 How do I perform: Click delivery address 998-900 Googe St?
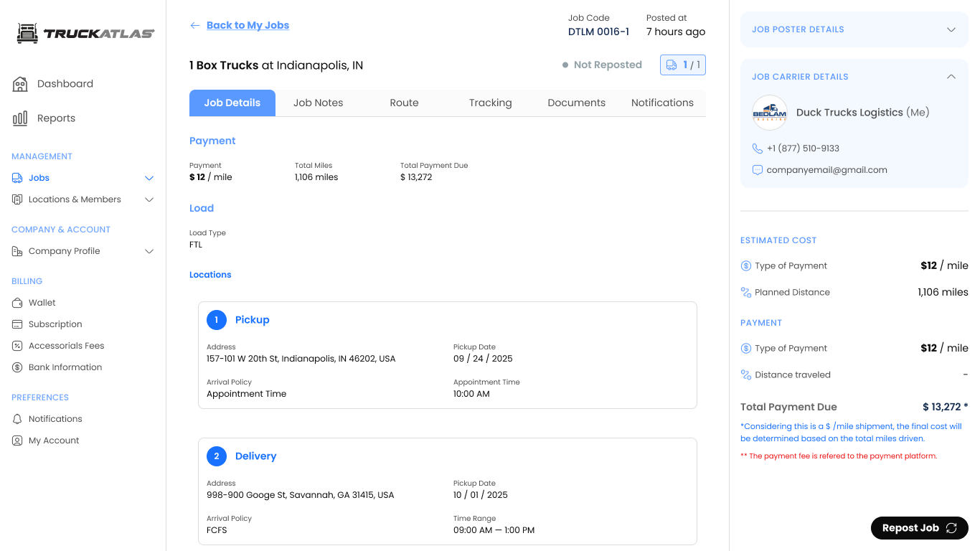pos(301,495)
